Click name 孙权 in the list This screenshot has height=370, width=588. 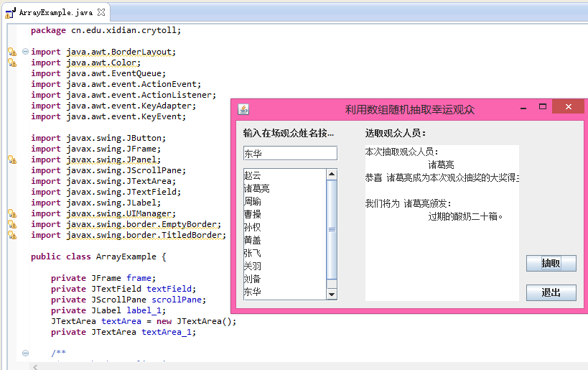253,227
